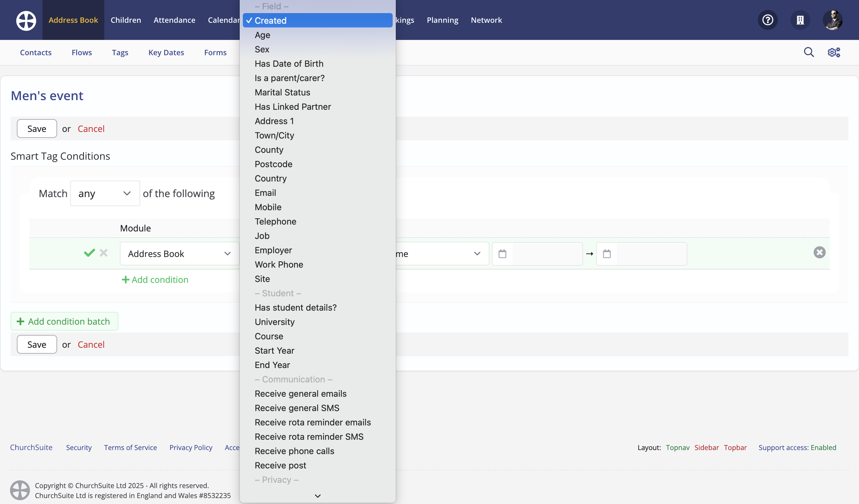Choose Mobile option
The height and width of the screenshot is (504, 859).
[318, 207]
